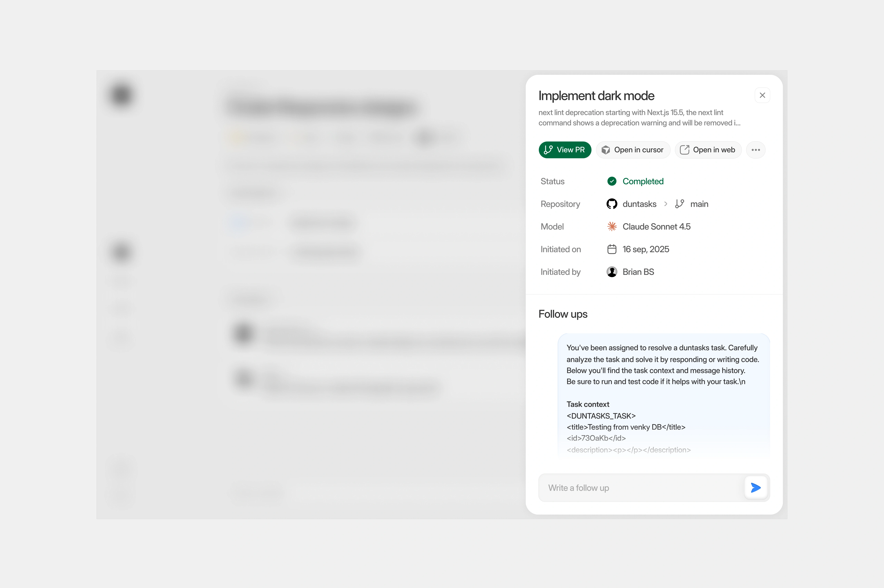Click the cube icon in Open in cursor

click(x=606, y=150)
